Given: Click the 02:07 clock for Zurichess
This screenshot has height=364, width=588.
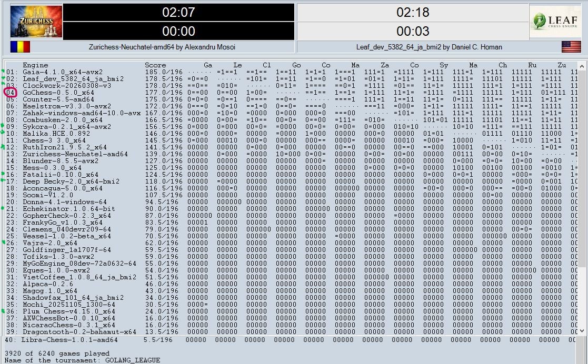Looking at the screenshot, I should [178, 13].
